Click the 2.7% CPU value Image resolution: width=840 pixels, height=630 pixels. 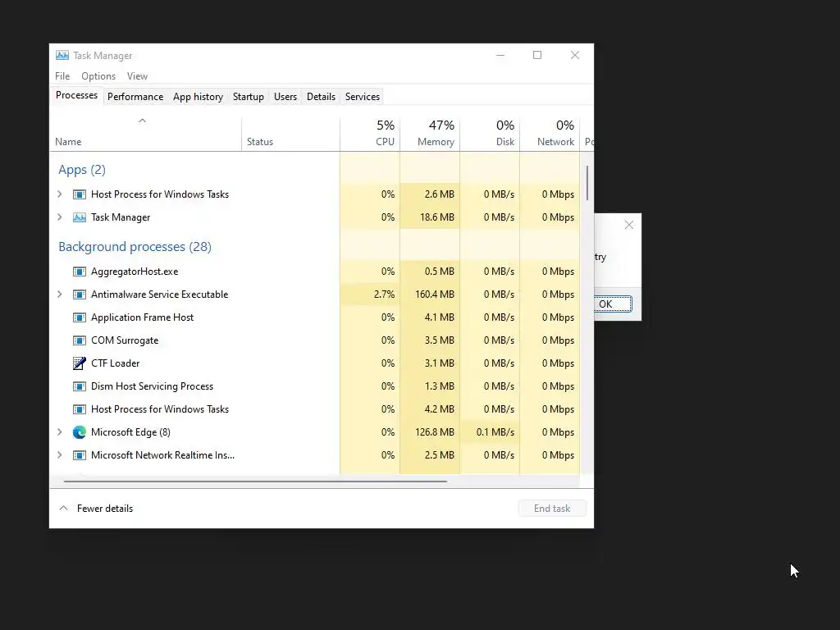pyautogui.click(x=384, y=294)
